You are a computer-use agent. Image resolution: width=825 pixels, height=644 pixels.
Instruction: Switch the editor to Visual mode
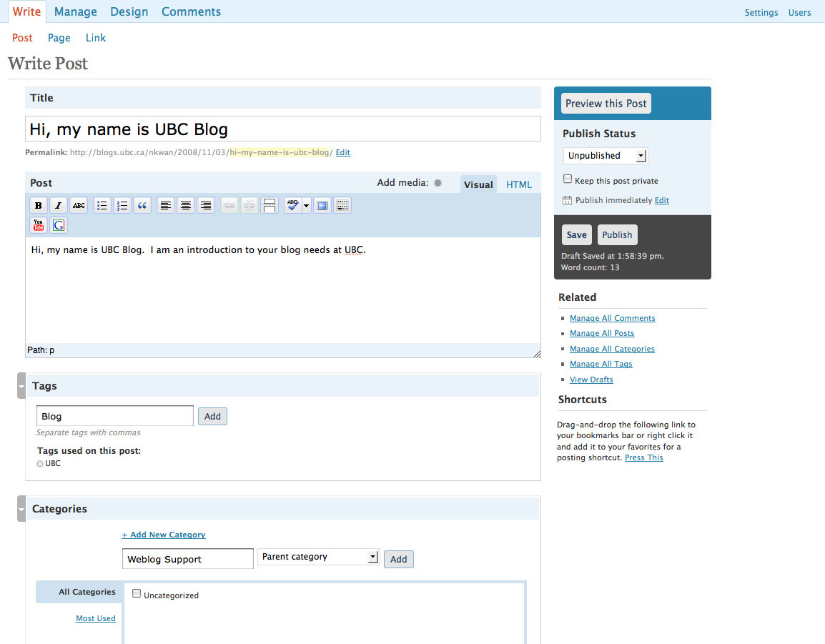coord(478,184)
